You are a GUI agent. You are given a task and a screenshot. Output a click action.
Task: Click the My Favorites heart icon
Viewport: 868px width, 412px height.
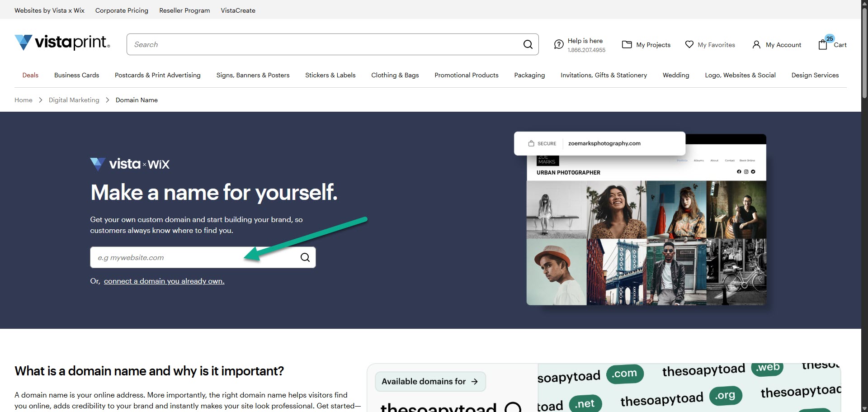point(689,44)
